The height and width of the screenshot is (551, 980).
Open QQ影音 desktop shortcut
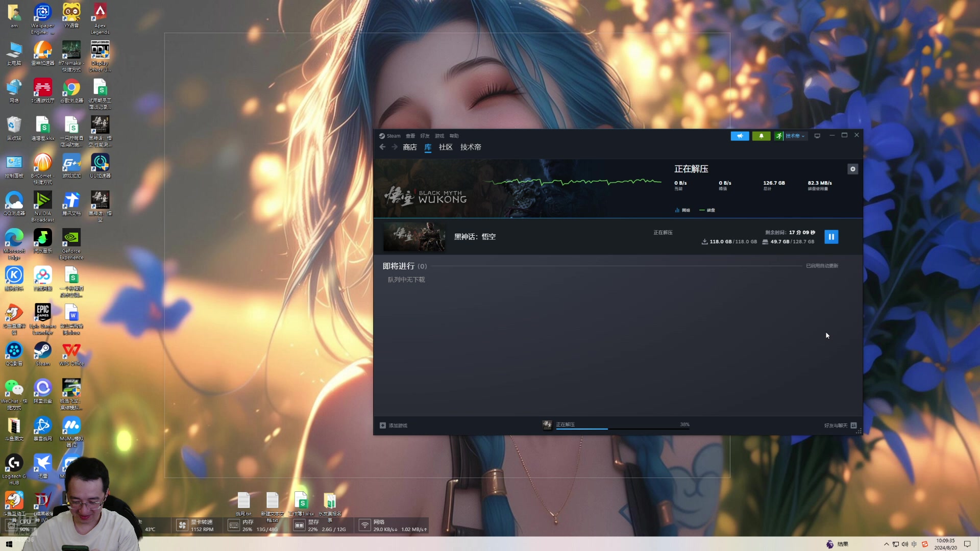coord(14,354)
